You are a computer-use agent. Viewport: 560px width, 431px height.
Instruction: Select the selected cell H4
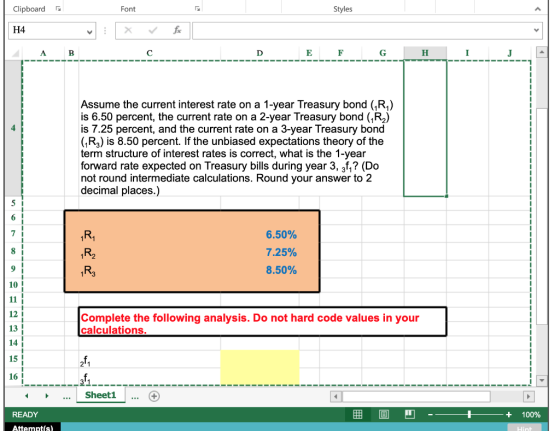(x=425, y=128)
